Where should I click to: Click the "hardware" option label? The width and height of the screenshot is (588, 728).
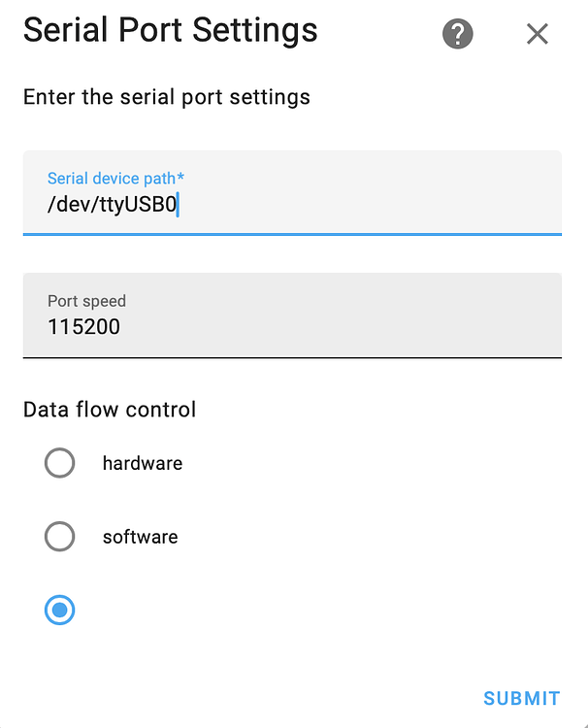(143, 463)
